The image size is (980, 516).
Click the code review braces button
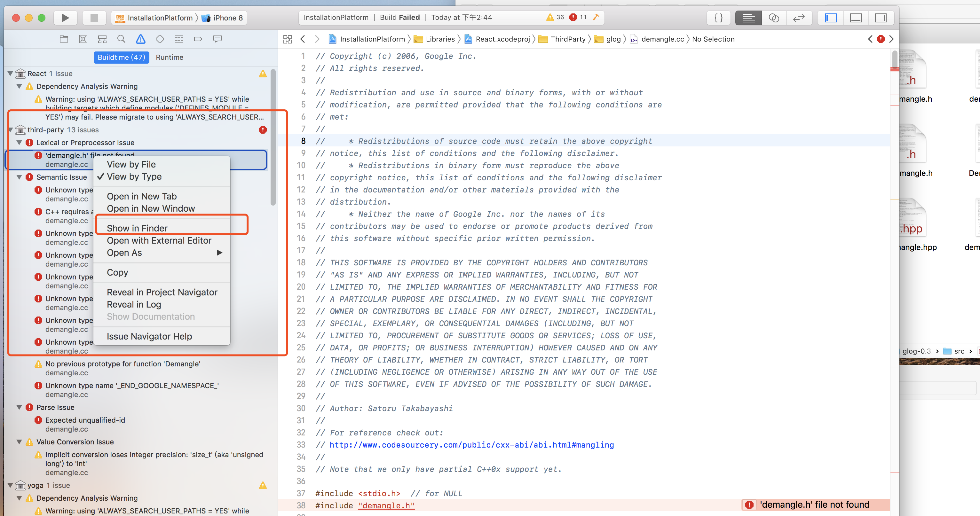[719, 18]
